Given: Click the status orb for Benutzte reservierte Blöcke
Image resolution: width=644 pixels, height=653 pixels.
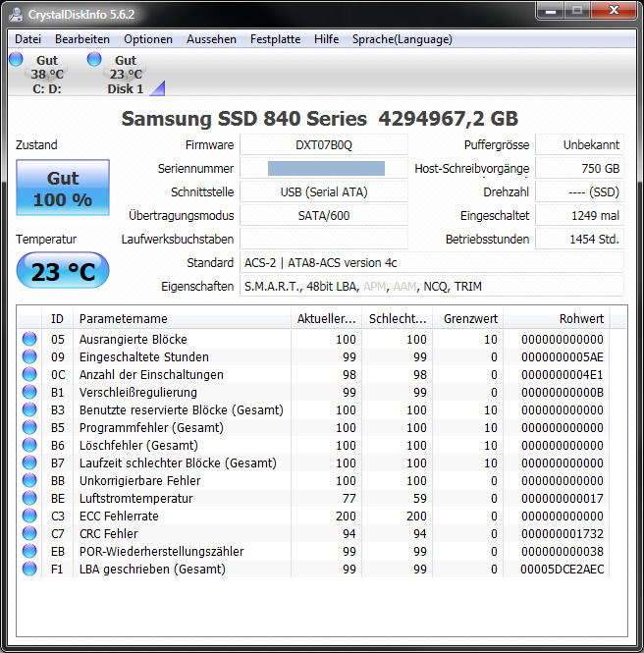Looking at the screenshot, I should (29, 409).
